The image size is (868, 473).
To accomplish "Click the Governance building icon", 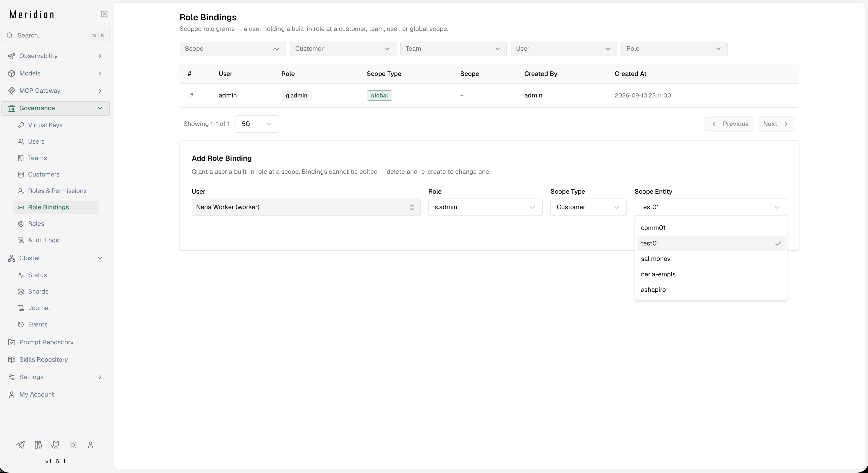I will point(12,108).
